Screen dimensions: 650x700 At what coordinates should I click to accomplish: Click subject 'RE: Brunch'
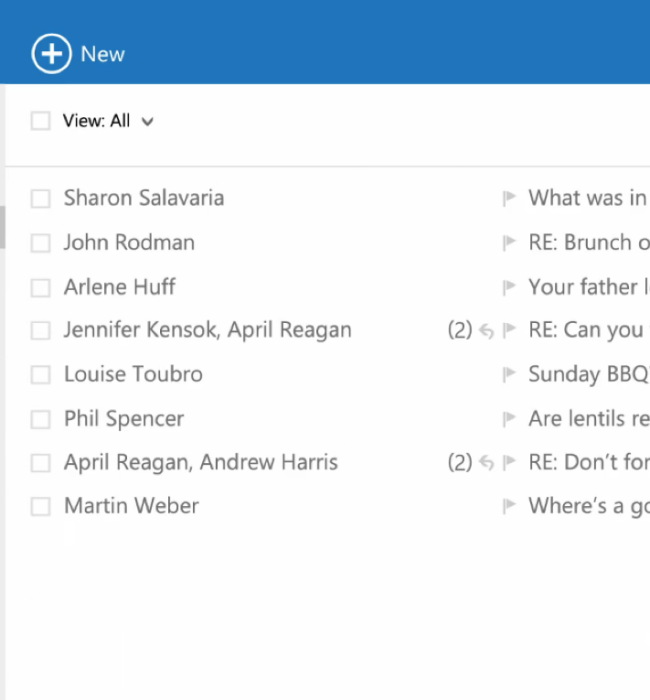580,242
